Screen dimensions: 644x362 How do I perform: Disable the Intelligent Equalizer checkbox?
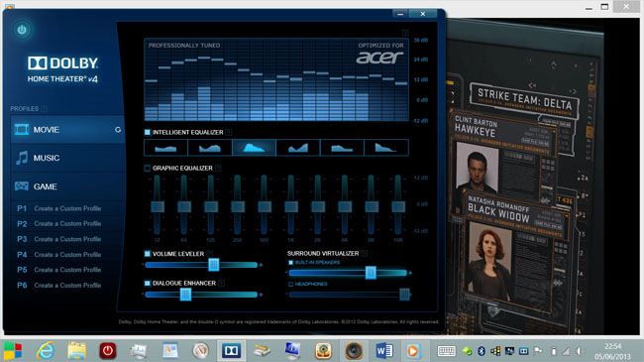147,132
